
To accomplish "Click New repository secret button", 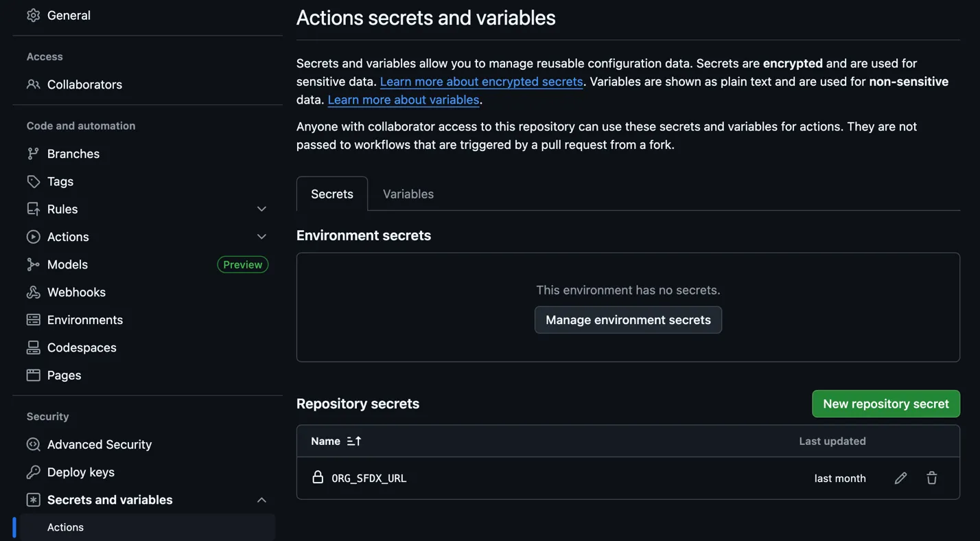I will click(x=885, y=404).
